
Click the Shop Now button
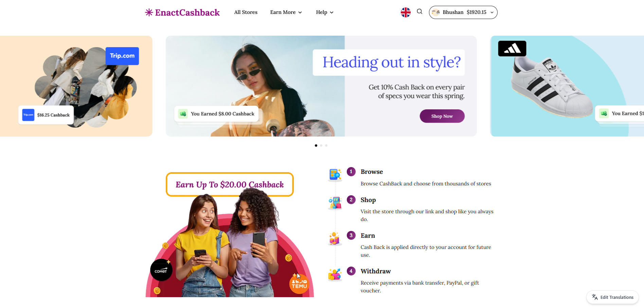(442, 116)
